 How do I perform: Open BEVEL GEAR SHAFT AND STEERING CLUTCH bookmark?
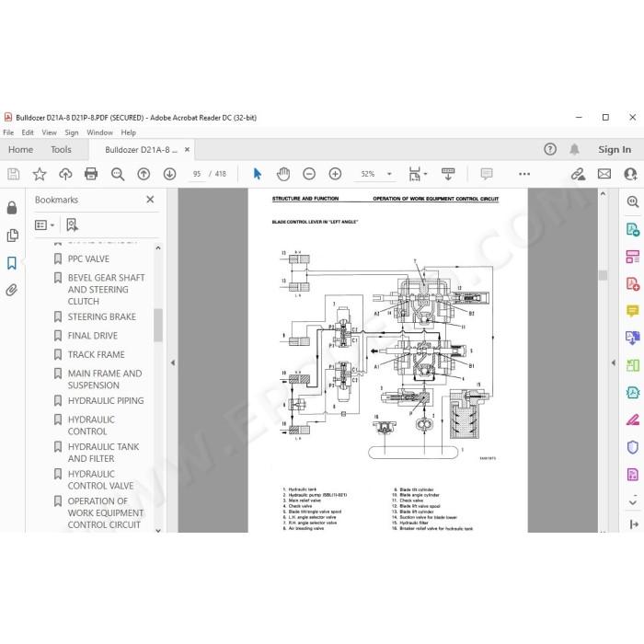coord(106,290)
